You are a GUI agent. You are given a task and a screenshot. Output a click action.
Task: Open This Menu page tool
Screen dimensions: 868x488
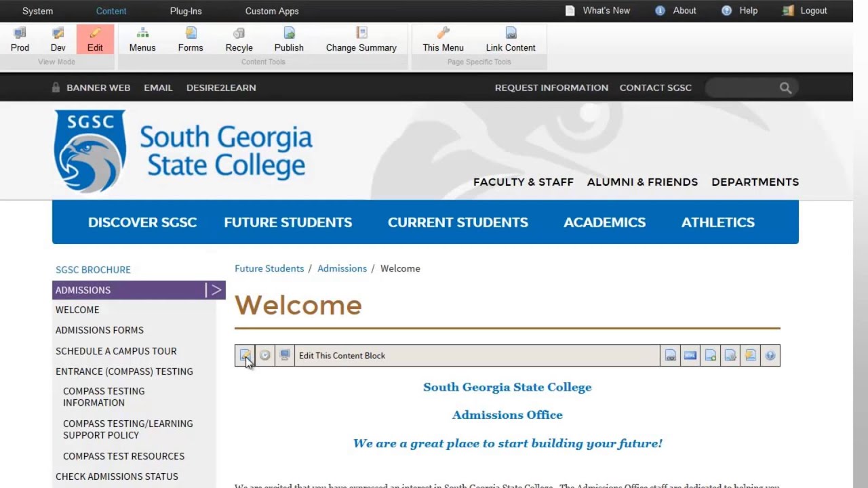coord(443,40)
